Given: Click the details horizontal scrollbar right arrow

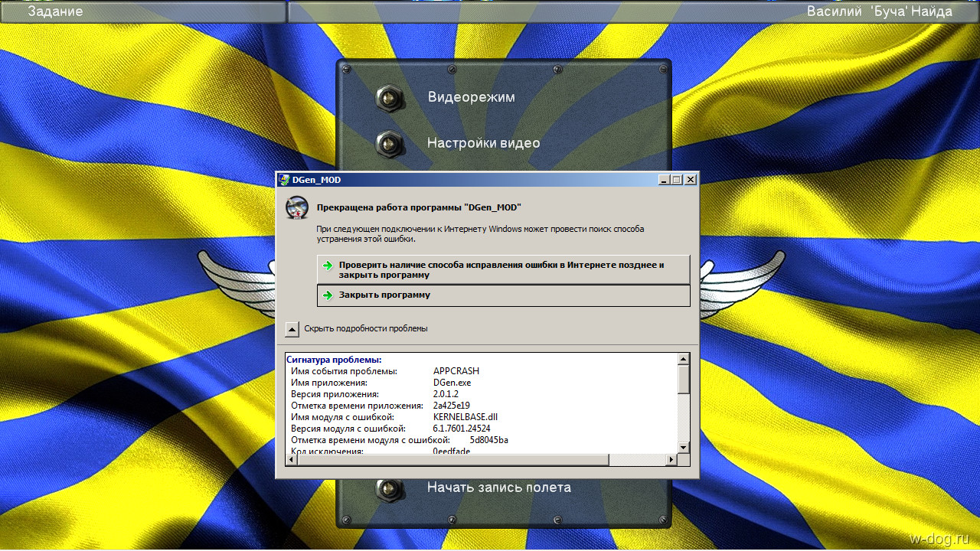Looking at the screenshot, I should click(x=671, y=460).
